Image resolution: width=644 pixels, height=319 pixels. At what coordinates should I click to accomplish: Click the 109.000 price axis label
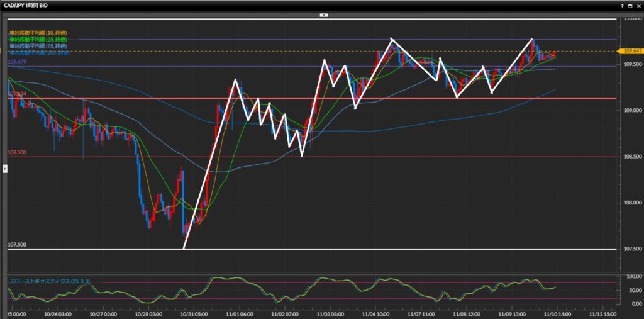coord(630,111)
